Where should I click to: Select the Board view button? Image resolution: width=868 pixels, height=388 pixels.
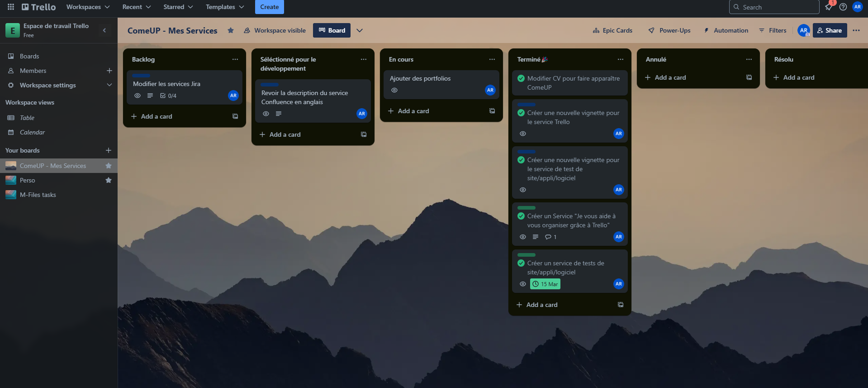(x=332, y=30)
